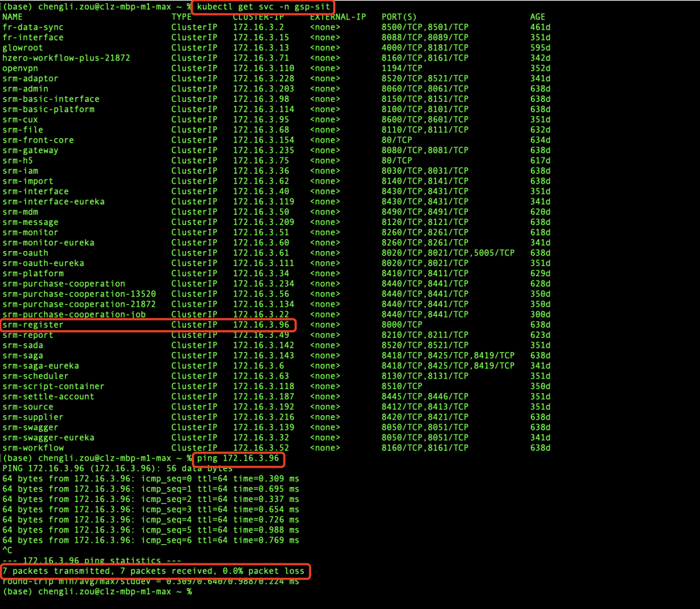Click cluster IP 172.16.3.96 in srm-register row

coord(261,326)
